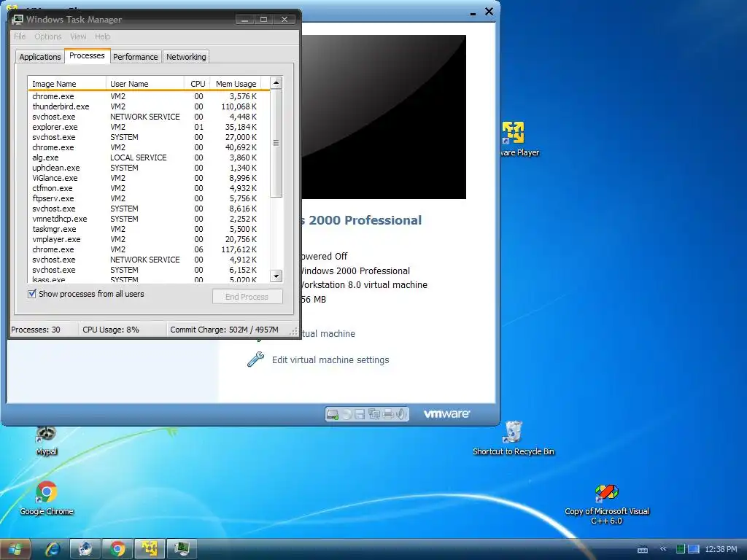The image size is (747, 560).
Task: Click the CD/DVD device icon in VMware
Action: tap(347, 414)
